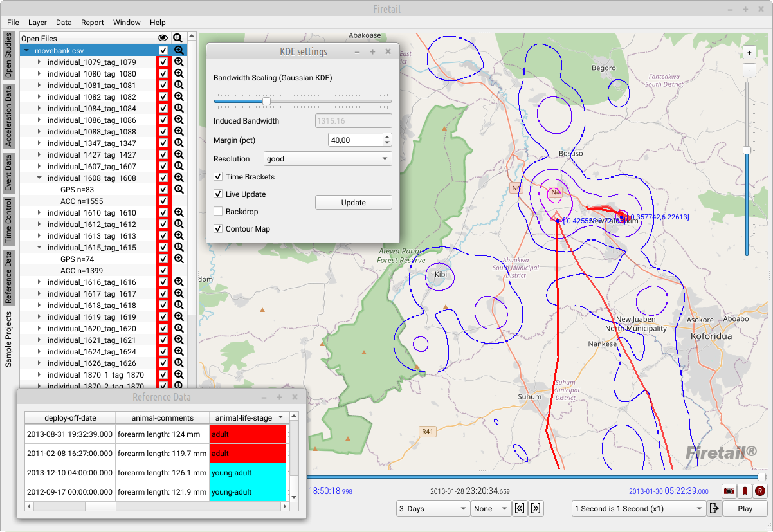
Task: Click the Play button
Action: 745,509
